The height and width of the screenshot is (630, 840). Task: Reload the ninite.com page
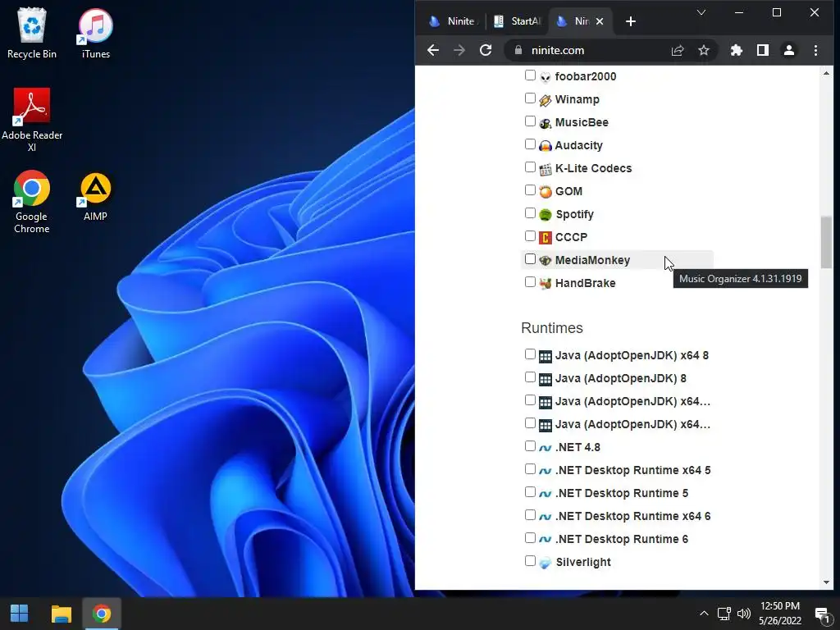click(x=486, y=50)
